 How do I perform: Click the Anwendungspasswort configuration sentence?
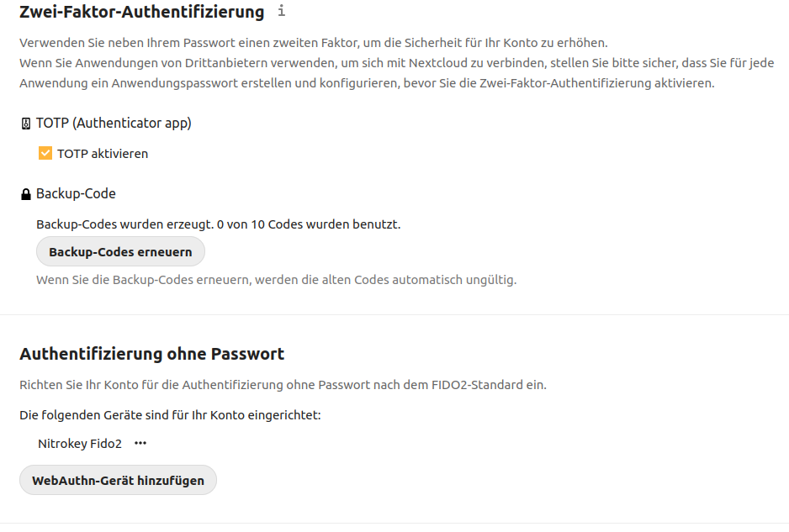click(x=367, y=83)
